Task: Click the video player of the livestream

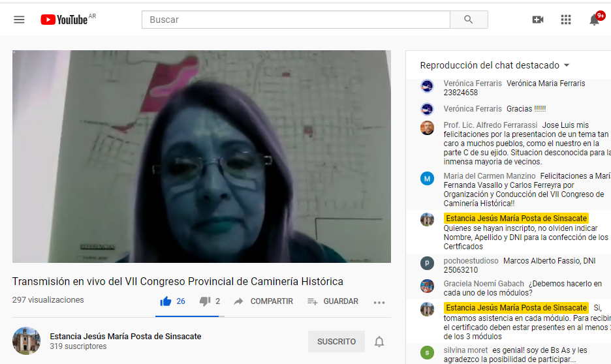Action: tap(201, 157)
